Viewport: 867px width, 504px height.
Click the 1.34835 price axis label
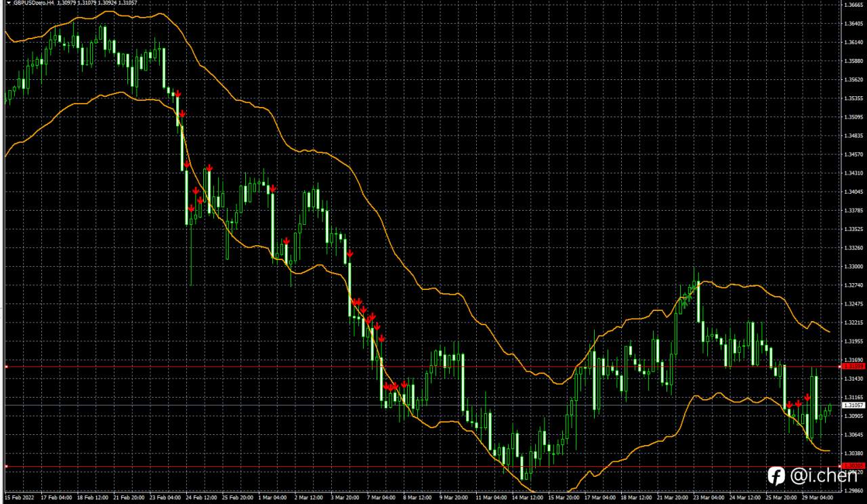[x=853, y=136]
